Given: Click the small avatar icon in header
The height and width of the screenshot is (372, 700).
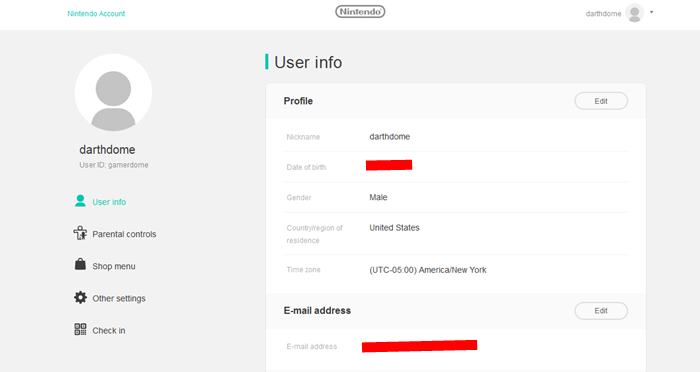Looking at the screenshot, I should coord(634,13).
